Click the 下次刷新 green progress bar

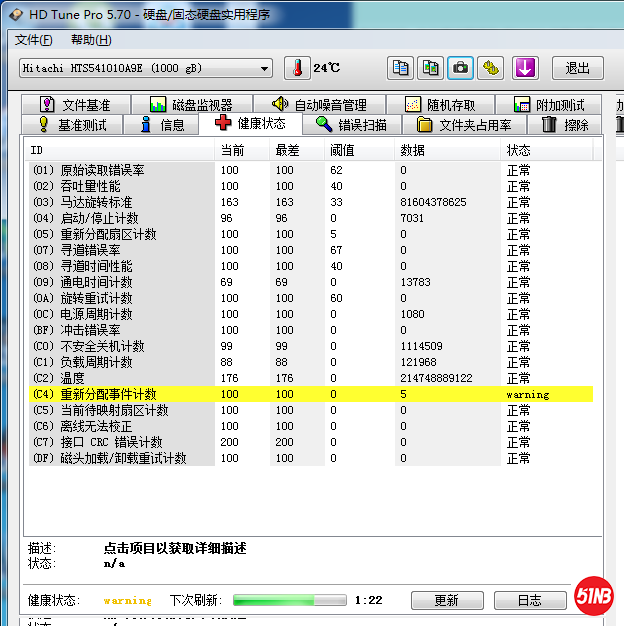[x=289, y=600]
